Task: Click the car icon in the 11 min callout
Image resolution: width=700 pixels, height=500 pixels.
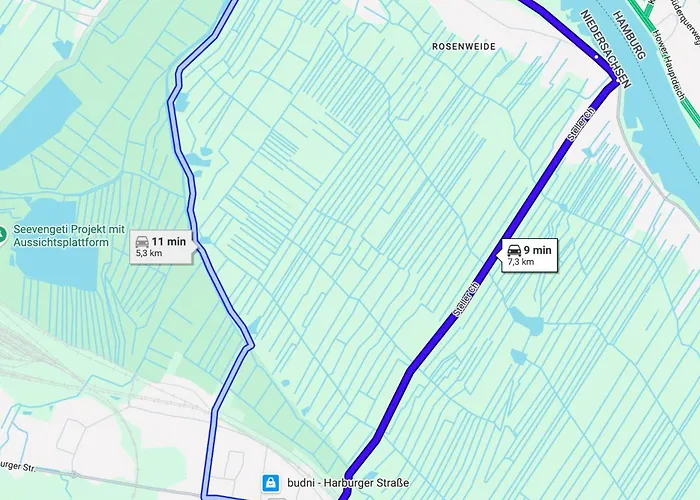Action: (142, 242)
